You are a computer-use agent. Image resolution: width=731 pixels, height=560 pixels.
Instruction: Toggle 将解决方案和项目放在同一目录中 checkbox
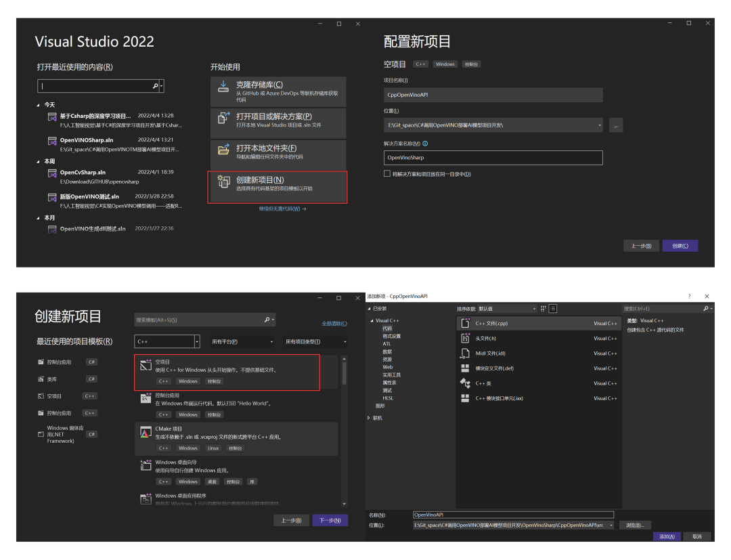pyautogui.click(x=387, y=174)
